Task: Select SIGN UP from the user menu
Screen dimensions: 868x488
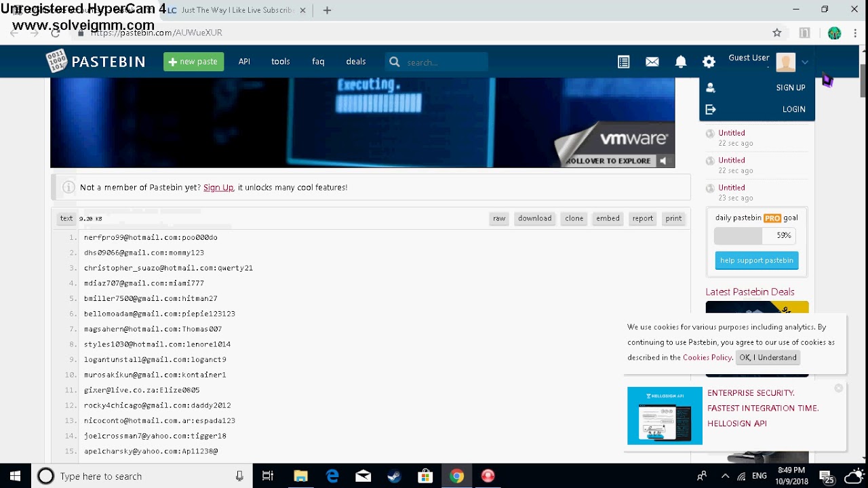Action: click(x=790, y=87)
